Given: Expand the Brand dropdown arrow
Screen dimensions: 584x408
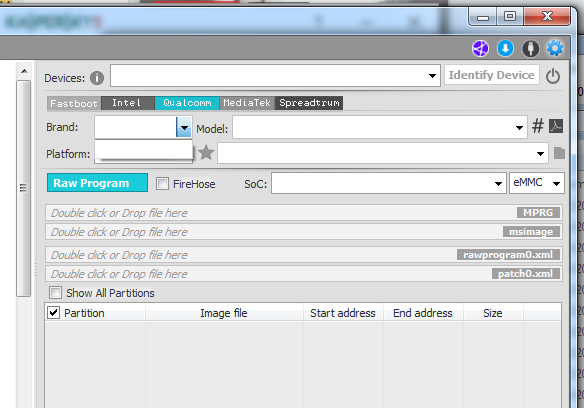Looking at the screenshot, I should [184, 127].
